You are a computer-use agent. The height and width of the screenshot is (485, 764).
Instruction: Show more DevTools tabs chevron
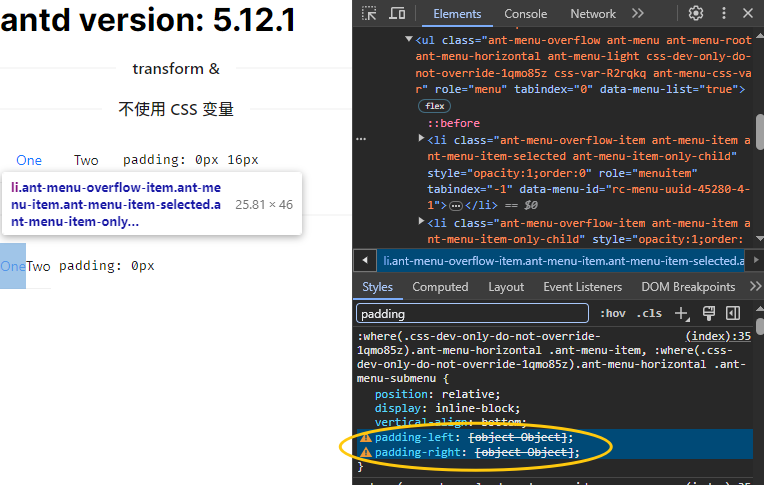point(638,13)
